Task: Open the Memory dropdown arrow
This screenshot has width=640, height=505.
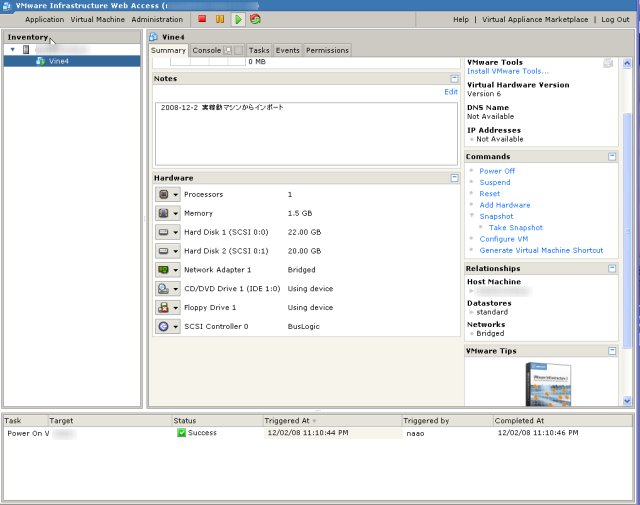Action: (176, 214)
